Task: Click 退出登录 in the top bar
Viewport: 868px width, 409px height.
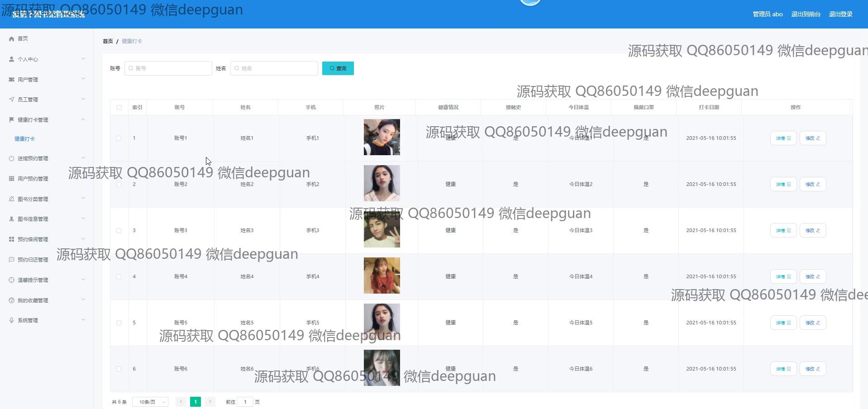Action: click(x=840, y=14)
